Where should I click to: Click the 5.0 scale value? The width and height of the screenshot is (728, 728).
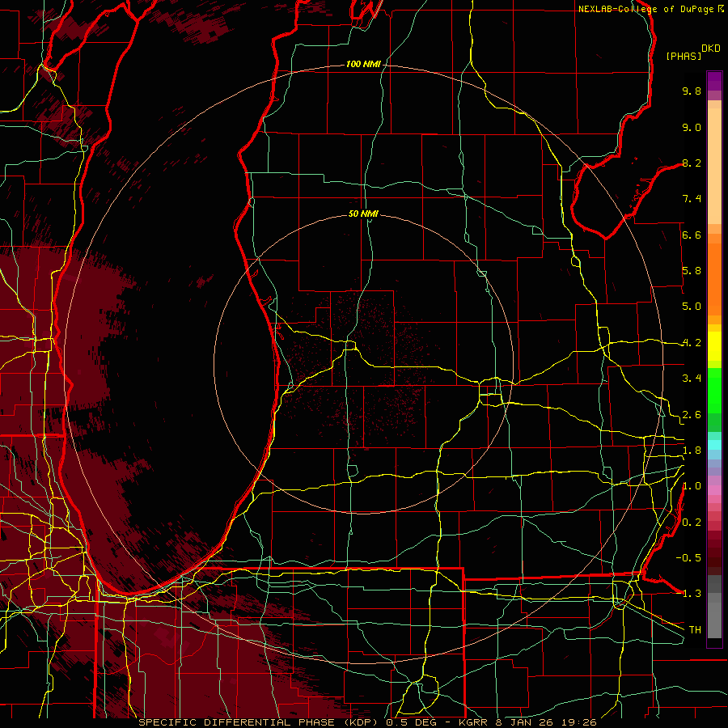pyautogui.click(x=692, y=307)
